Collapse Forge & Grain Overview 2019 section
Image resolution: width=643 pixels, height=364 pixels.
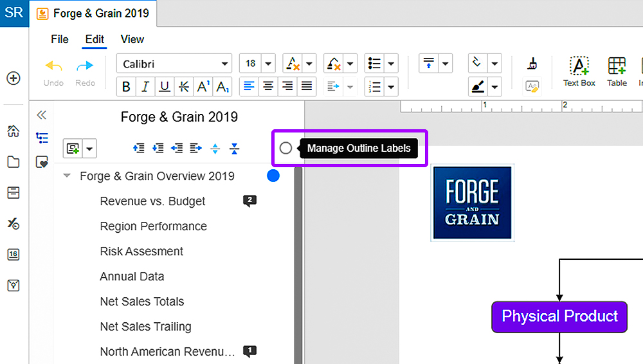[67, 176]
